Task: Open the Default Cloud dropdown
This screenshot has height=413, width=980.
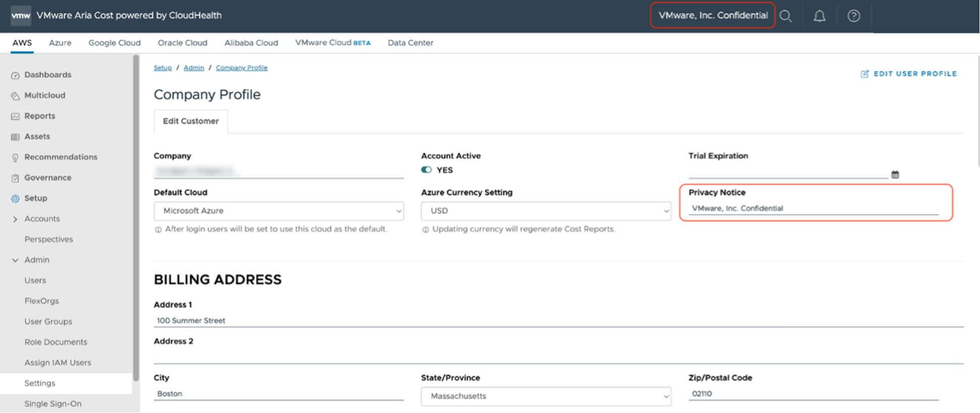Action: click(279, 211)
